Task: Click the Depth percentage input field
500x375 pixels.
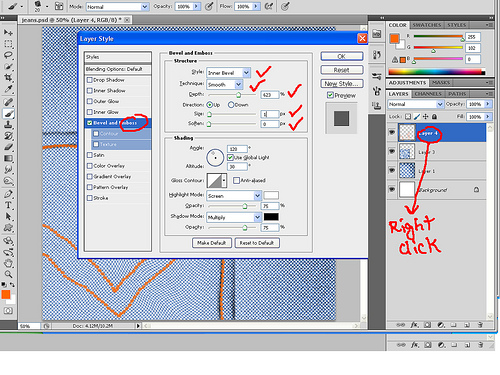Action: 270,95
